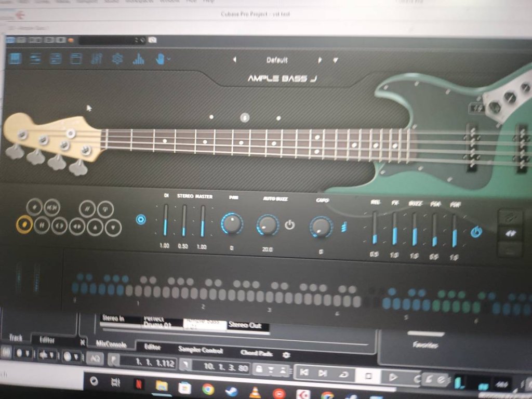Click the camera snapshot icon in plugin header

153,40
